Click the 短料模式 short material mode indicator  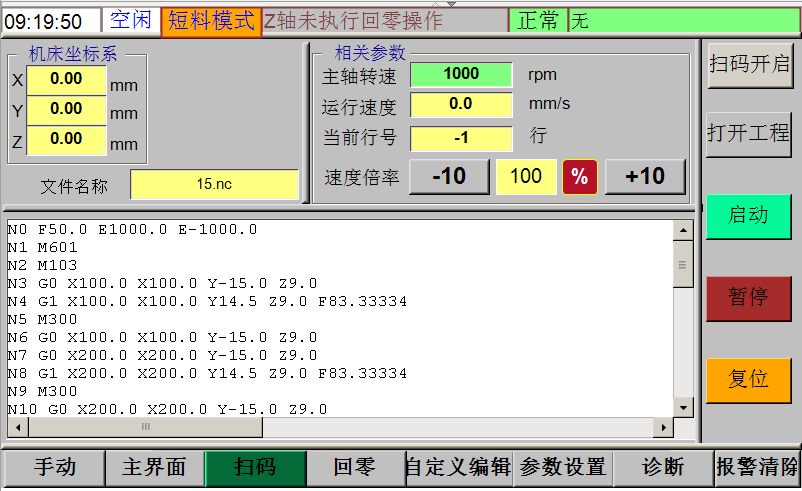pos(211,22)
